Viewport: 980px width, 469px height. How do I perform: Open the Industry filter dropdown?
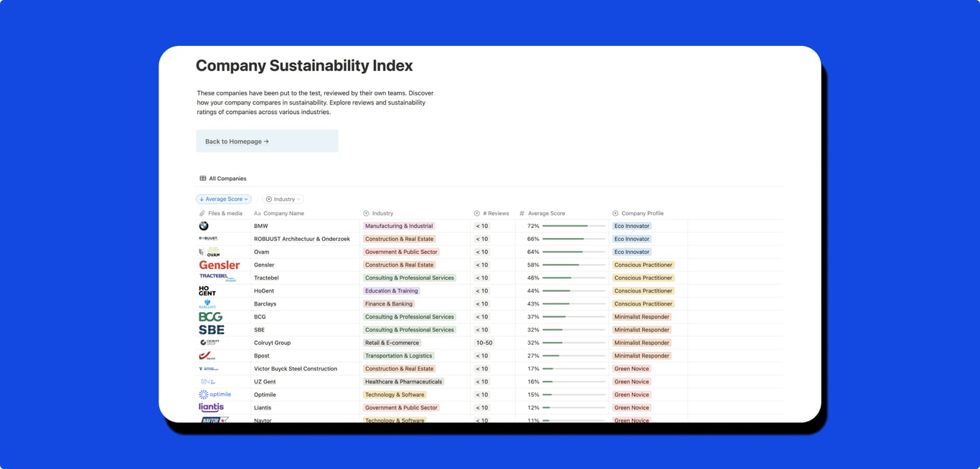[283, 199]
